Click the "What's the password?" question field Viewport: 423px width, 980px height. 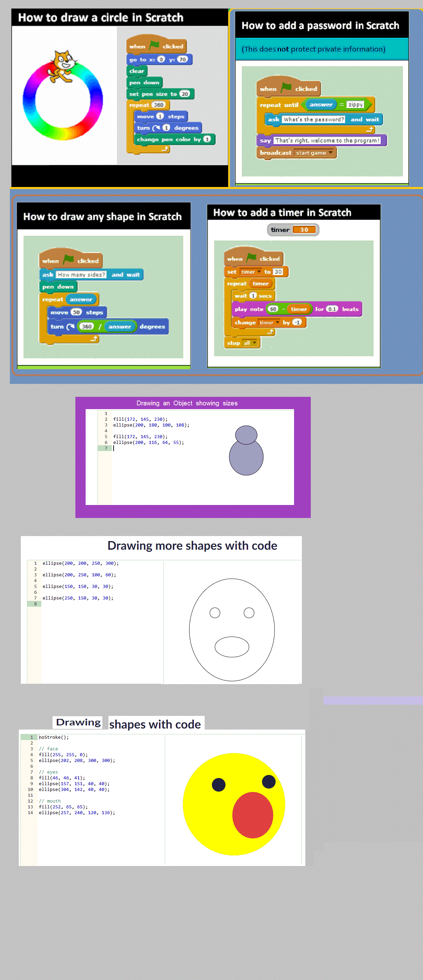click(x=313, y=119)
